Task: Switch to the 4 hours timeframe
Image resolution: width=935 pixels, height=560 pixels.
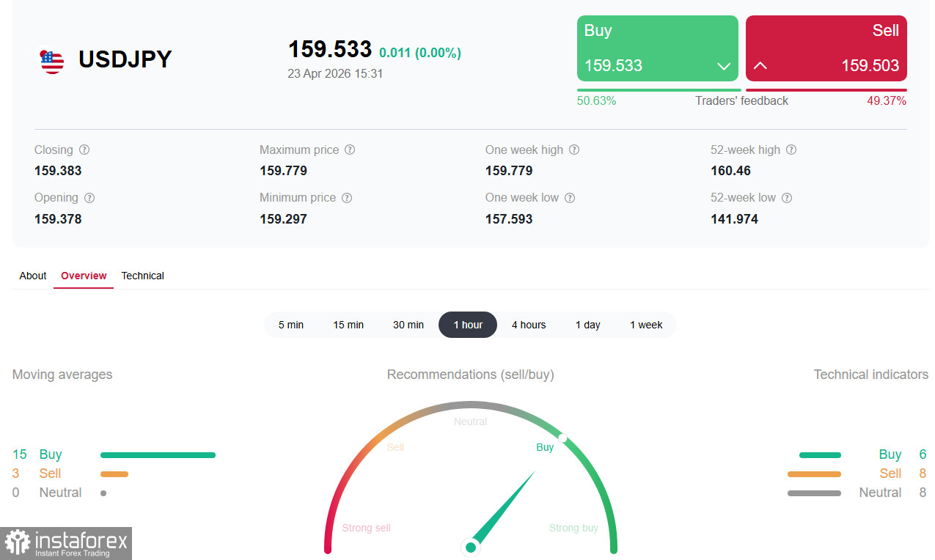Action: click(529, 325)
